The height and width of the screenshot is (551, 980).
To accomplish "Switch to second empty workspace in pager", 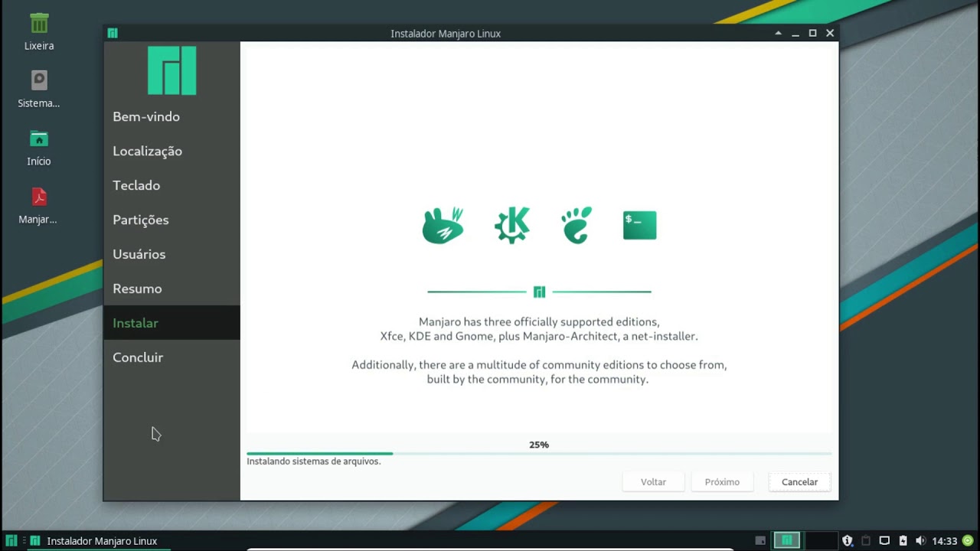I will click(x=820, y=541).
